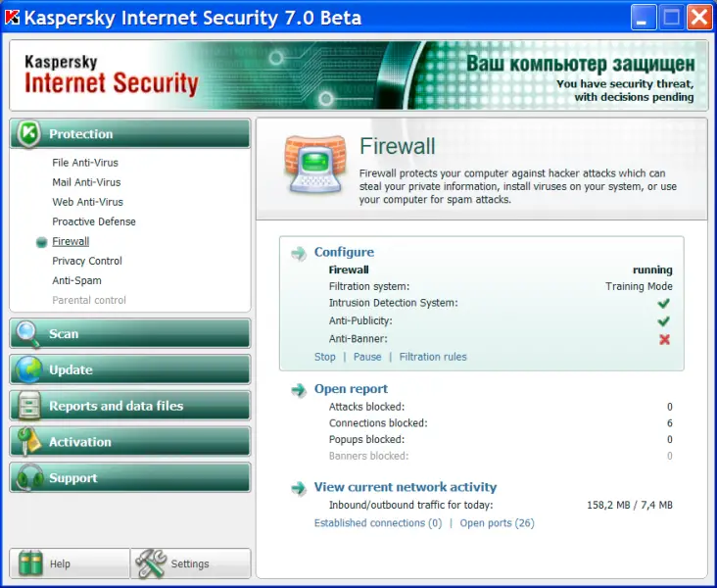Click the Firewall brick wall icon
Image resolution: width=717 pixels, height=588 pixels.
click(315, 164)
